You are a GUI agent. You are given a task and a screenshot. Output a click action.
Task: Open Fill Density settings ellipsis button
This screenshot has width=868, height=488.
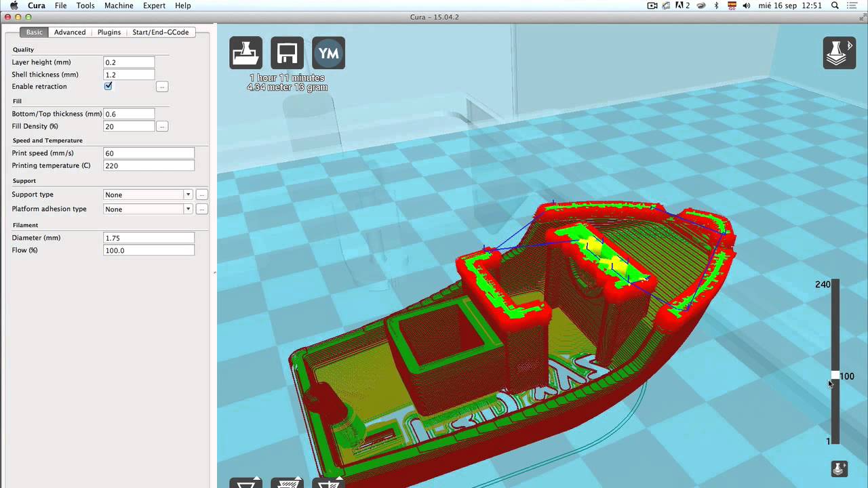pos(161,127)
